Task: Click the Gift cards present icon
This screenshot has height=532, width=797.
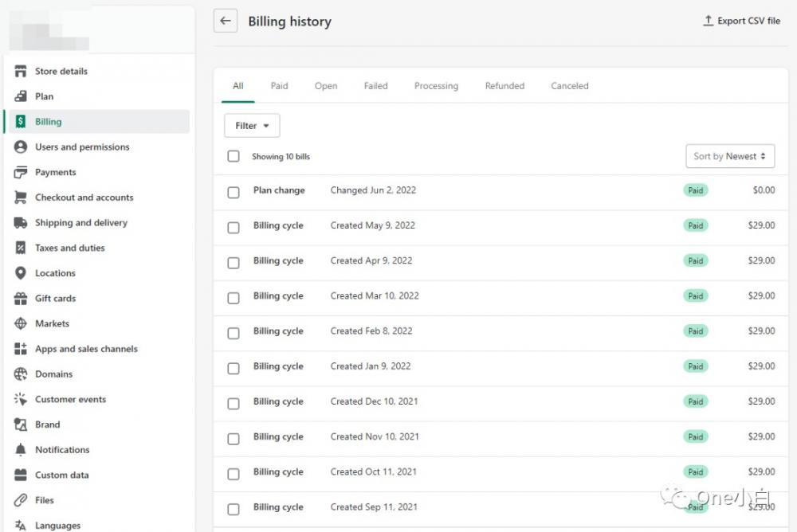Action: (21, 299)
